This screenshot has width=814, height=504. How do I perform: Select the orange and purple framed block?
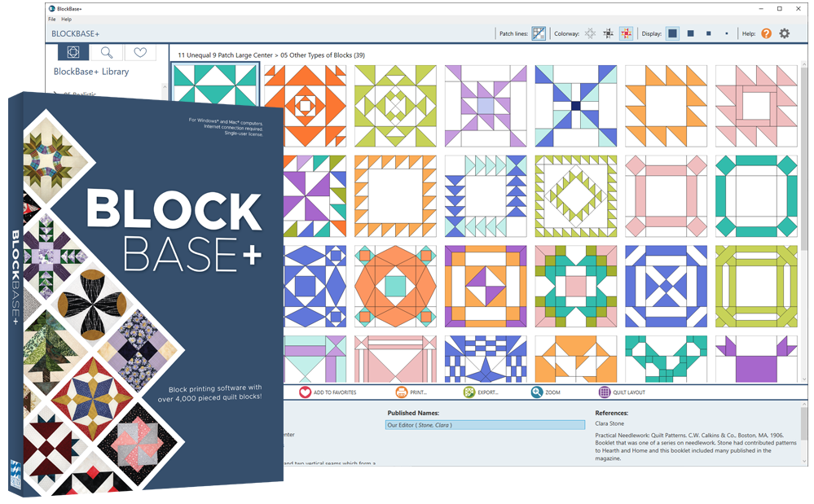(x=486, y=287)
